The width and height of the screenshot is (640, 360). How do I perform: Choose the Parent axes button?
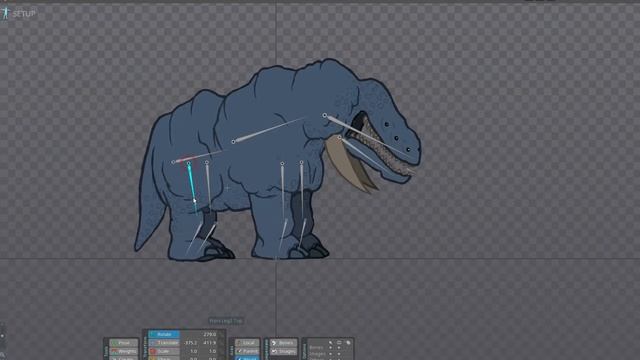[x=247, y=351]
